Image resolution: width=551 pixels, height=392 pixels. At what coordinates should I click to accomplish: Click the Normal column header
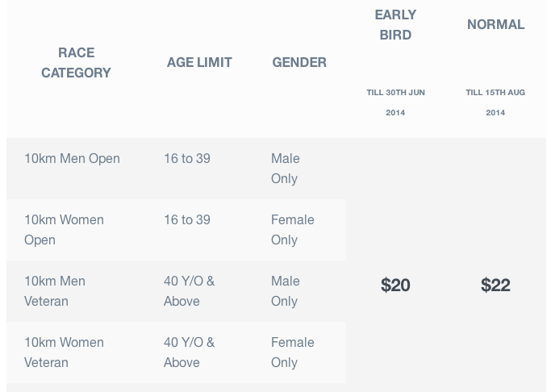point(495,25)
